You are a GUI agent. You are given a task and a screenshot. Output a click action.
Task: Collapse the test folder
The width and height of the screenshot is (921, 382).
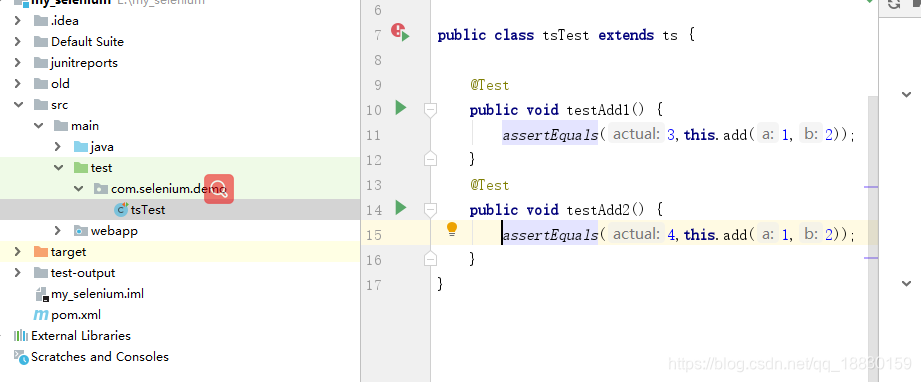tap(58, 167)
